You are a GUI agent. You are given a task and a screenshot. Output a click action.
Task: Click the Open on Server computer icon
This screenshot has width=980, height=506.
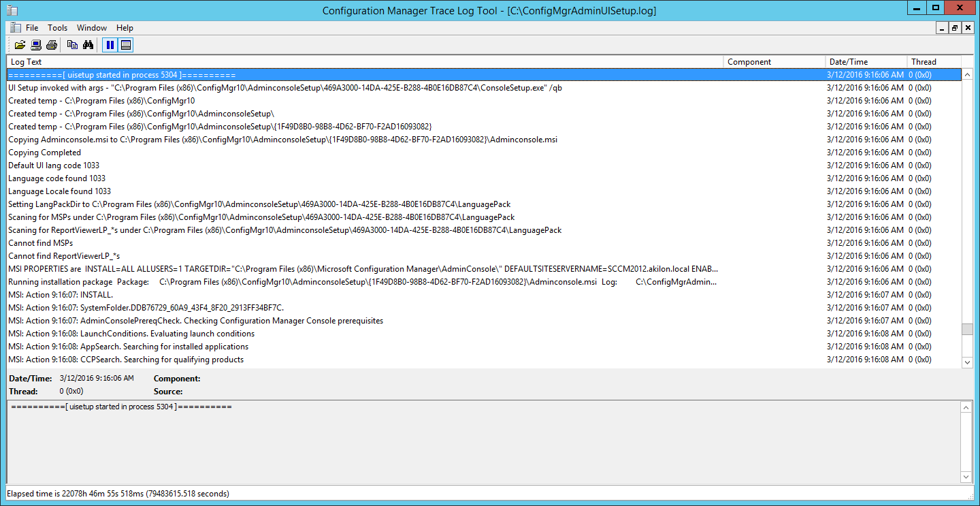[x=36, y=45]
